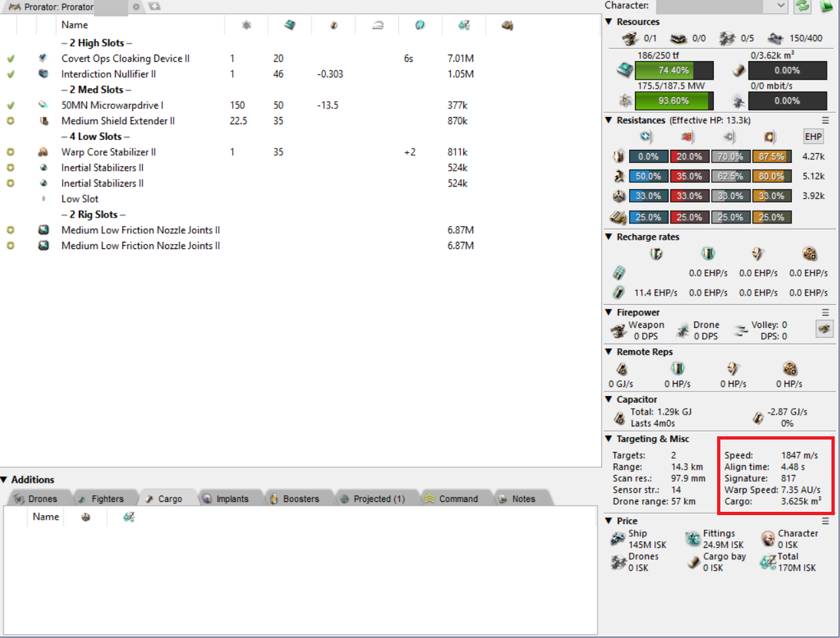Click the hull row icon in Resistances

[x=618, y=196]
